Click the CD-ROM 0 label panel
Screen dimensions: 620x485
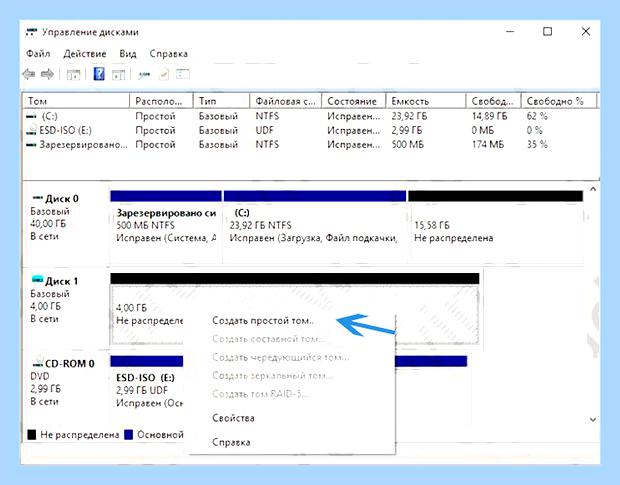[66, 389]
